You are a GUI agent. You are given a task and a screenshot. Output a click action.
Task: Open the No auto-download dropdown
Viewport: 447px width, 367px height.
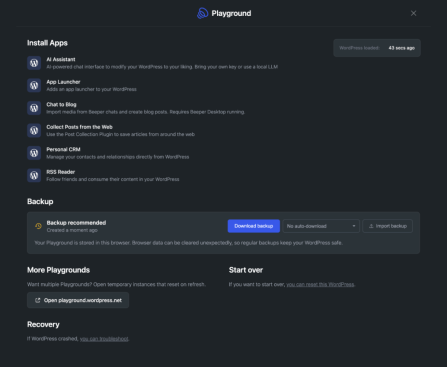tap(321, 226)
